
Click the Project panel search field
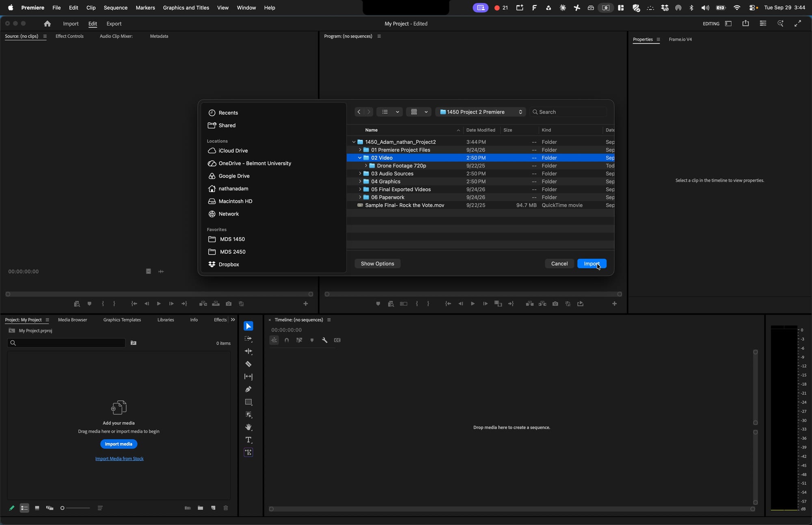[66, 343]
